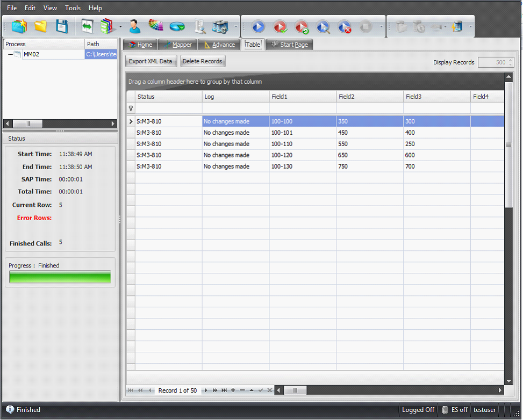Click the blue Run play button
The height and width of the screenshot is (420, 523).
click(258, 26)
